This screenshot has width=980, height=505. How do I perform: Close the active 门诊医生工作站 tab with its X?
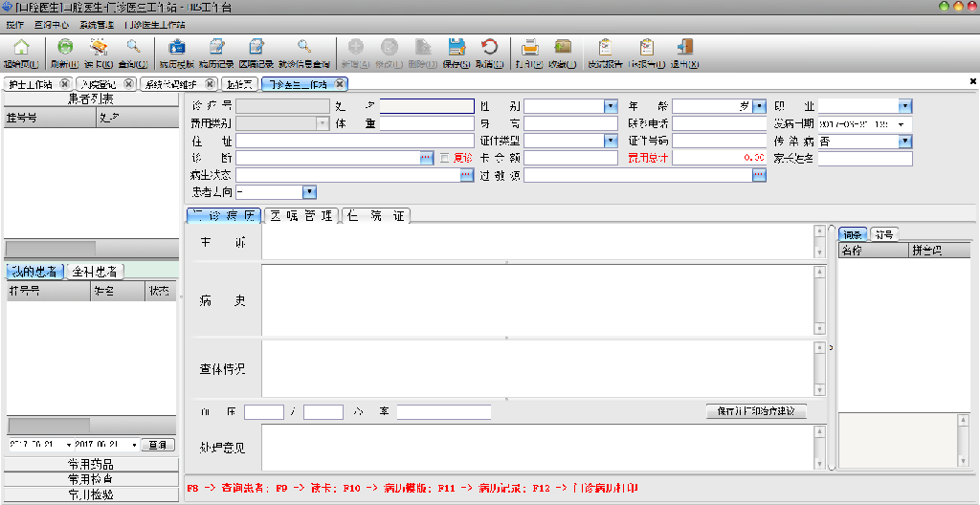point(340,84)
